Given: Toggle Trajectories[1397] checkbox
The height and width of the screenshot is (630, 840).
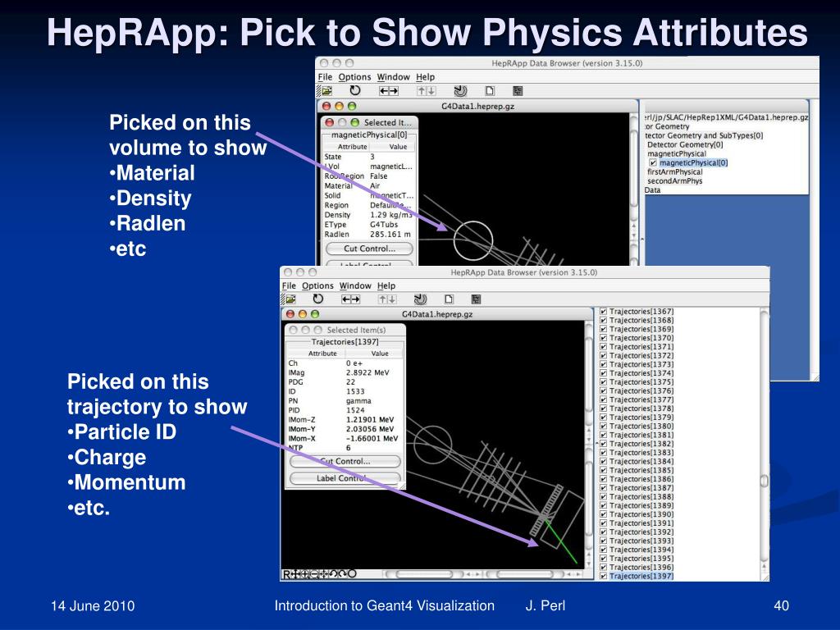Looking at the screenshot, I should (604, 576).
